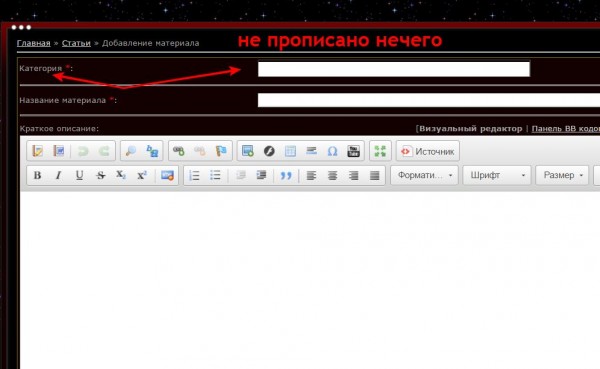
Task: Insert a horizontal line
Action: (x=311, y=151)
